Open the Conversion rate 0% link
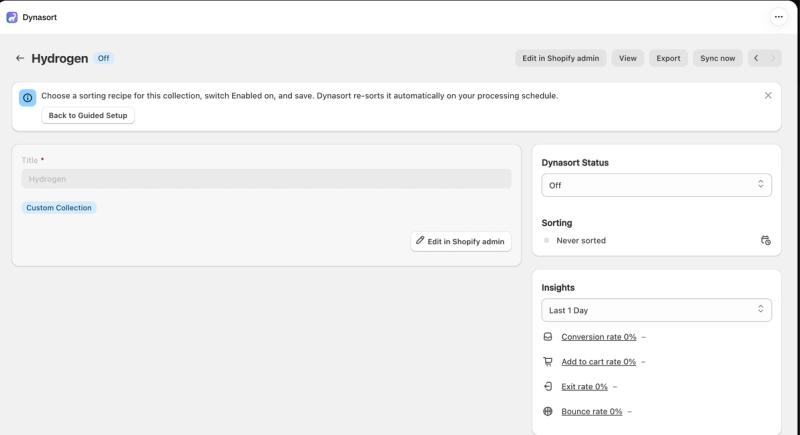Viewport: 800px width, 435px height. 598,337
